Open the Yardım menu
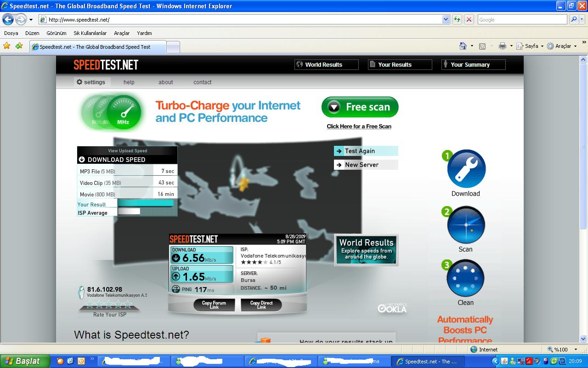Screen dimensions: 588x368 [x=144, y=33]
